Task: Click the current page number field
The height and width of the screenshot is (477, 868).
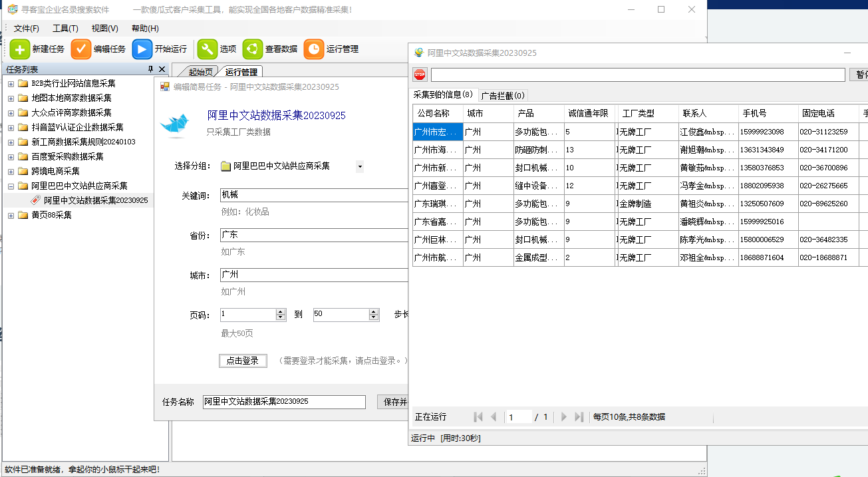Action: click(519, 417)
